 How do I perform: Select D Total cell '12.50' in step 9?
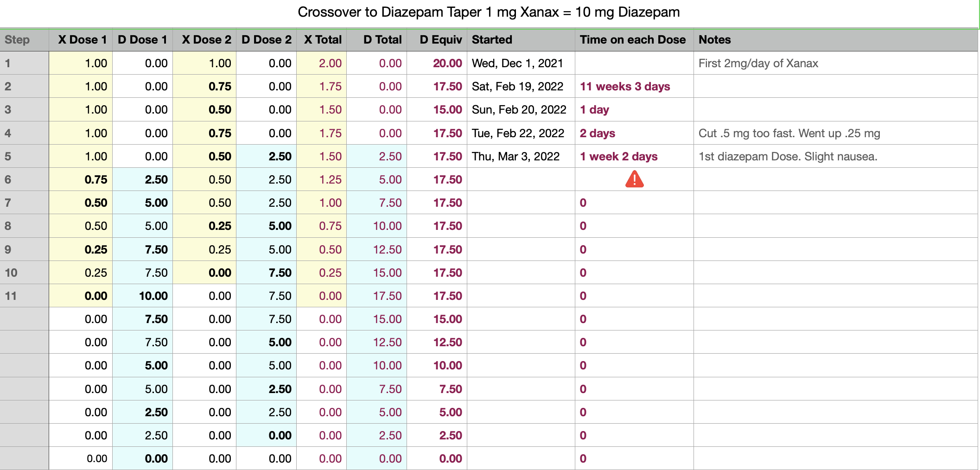[376, 249]
